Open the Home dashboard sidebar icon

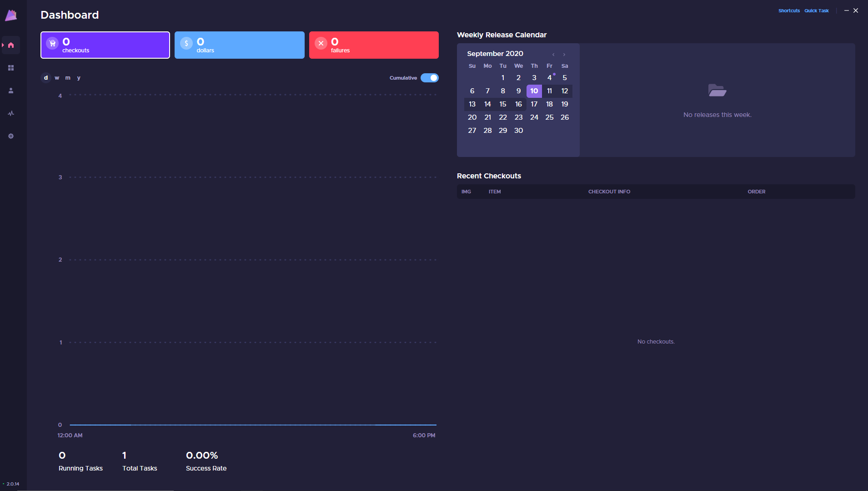pos(11,45)
